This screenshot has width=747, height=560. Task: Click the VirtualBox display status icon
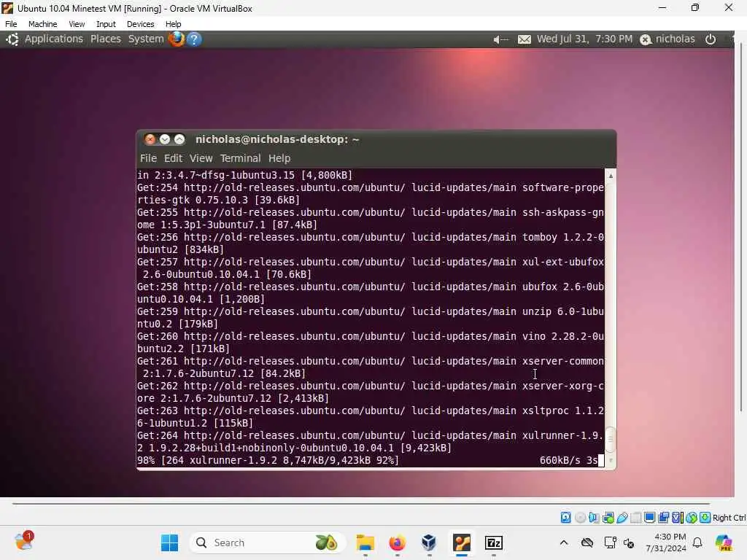[x=649, y=518]
